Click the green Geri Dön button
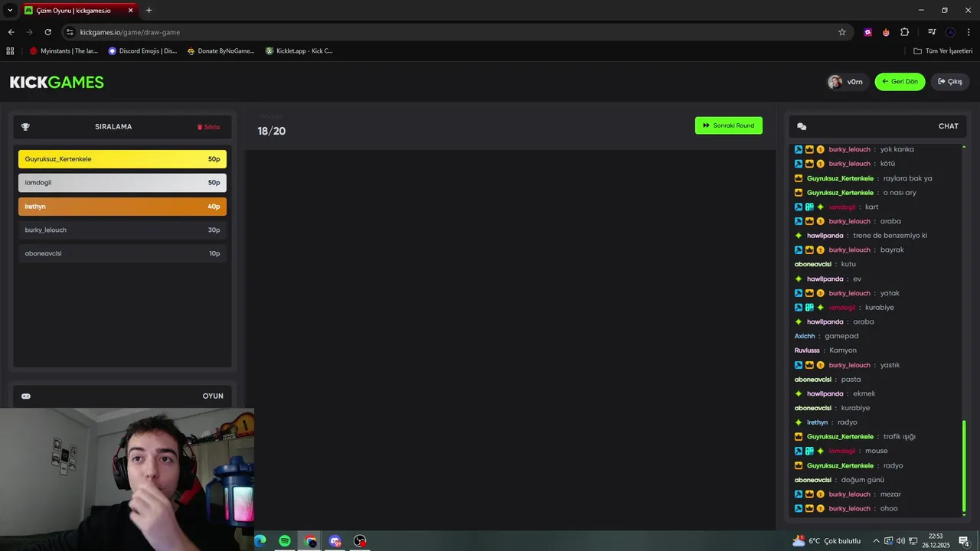Viewport: 980px width, 551px height. pos(900,82)
